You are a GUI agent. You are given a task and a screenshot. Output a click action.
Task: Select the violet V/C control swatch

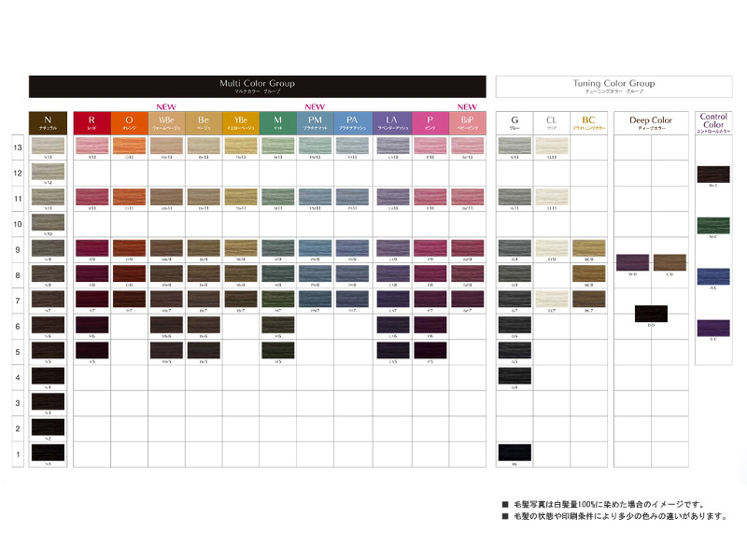coord(712,327)
